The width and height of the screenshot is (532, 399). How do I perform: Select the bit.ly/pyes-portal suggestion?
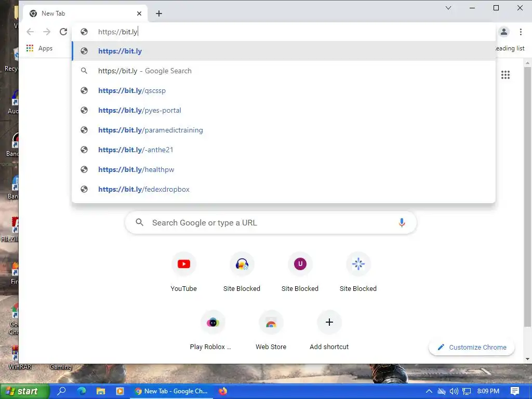pyautogui.click(x=284, y=110)
